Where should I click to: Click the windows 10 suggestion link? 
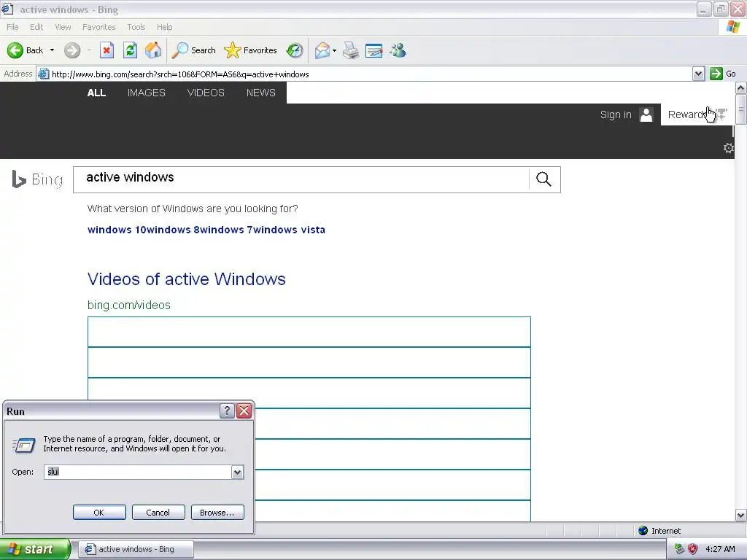coord(117,230)
